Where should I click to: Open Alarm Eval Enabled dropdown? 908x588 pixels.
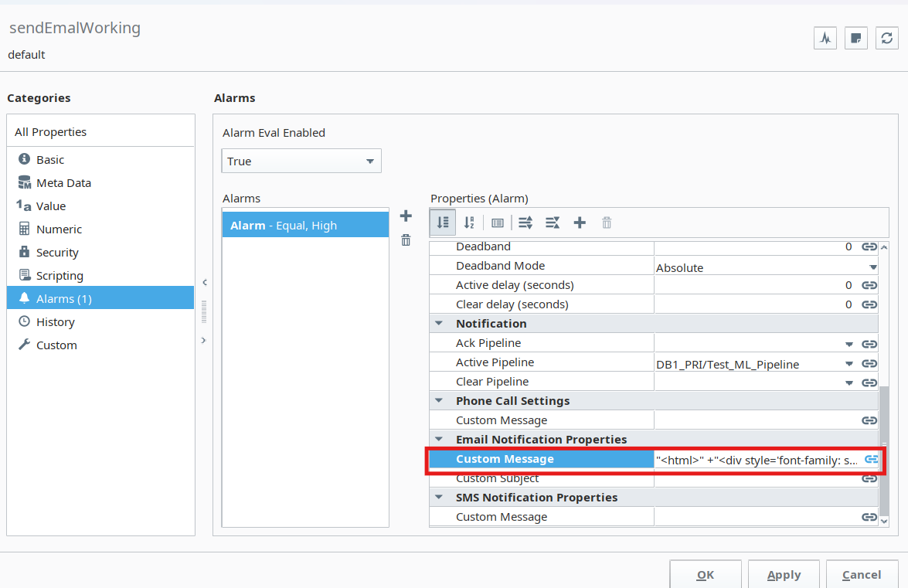(301, 161)
